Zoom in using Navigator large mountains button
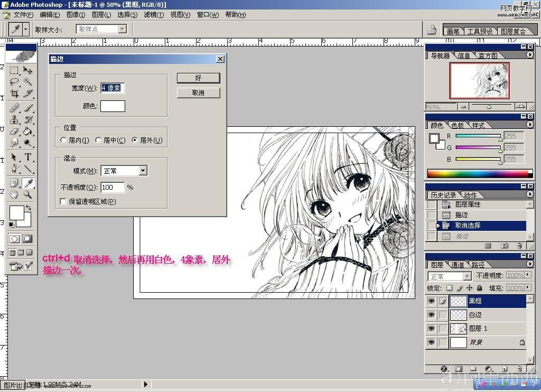The width and height of the screenshot is (541, 392). 520,107
